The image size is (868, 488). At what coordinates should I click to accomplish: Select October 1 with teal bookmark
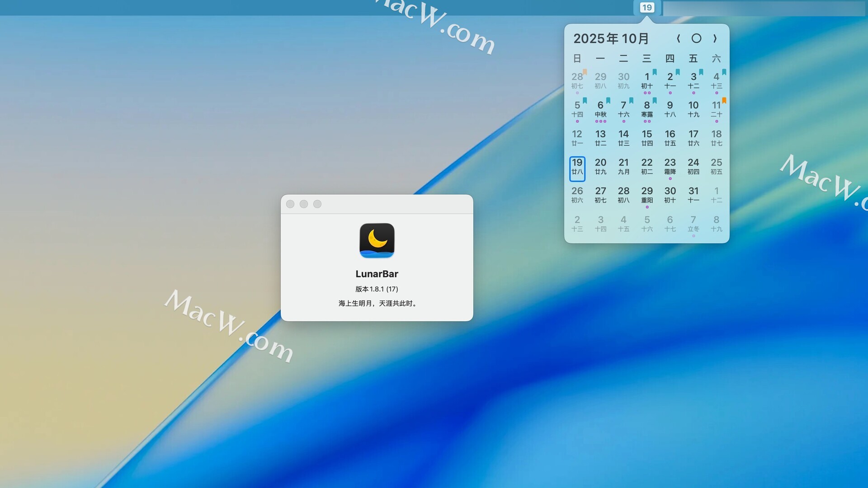(647, 80)
